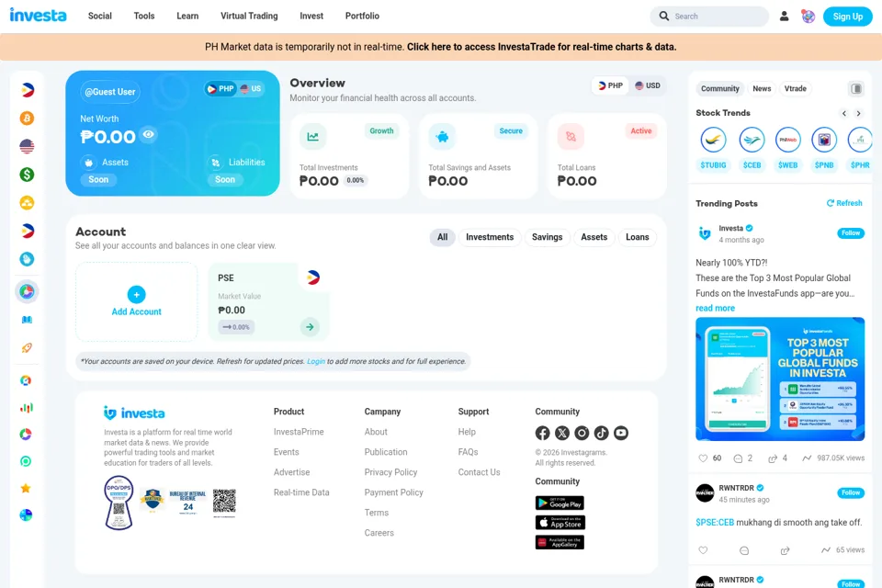
Task: Open Investa's Facebook page icon
Action: click(x=542, y=433)
